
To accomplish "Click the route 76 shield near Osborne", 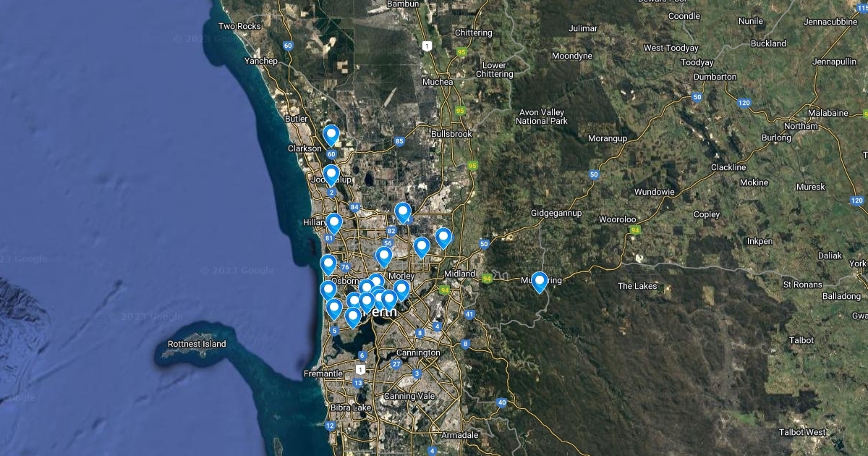I will [x=345, y=267].
